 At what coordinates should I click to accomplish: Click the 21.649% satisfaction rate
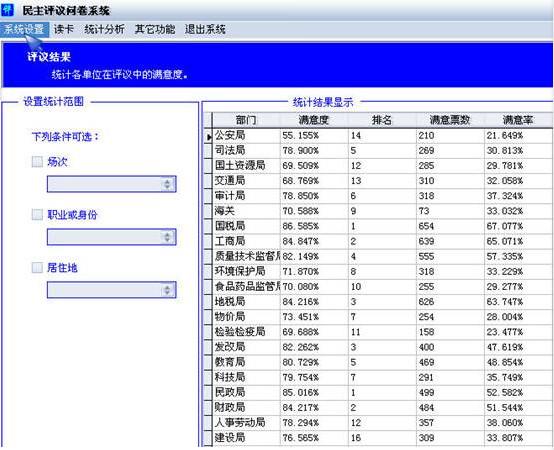tap(505, 136)
